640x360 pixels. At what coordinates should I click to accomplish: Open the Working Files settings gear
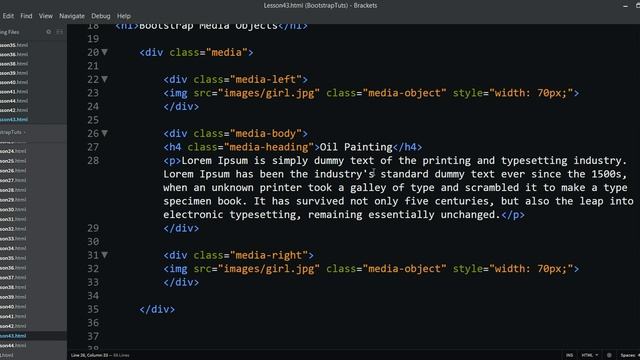pyautogui.click(x=49, y=32)
